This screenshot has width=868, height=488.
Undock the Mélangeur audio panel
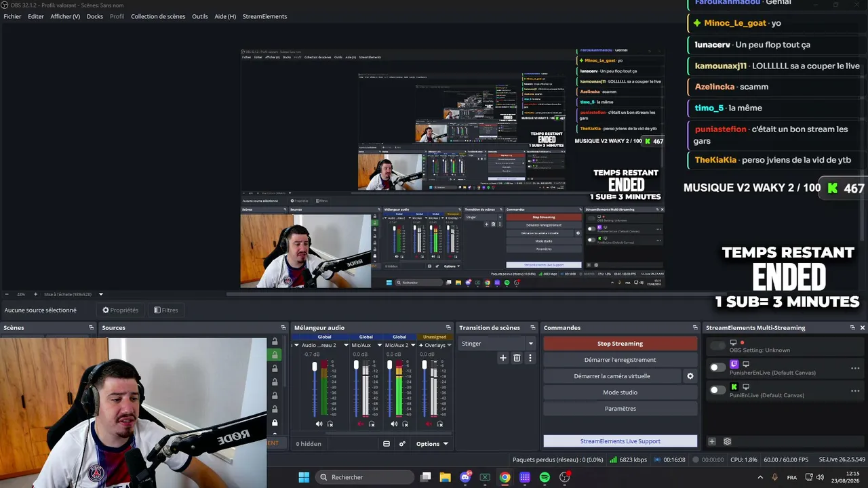point(448,327)
